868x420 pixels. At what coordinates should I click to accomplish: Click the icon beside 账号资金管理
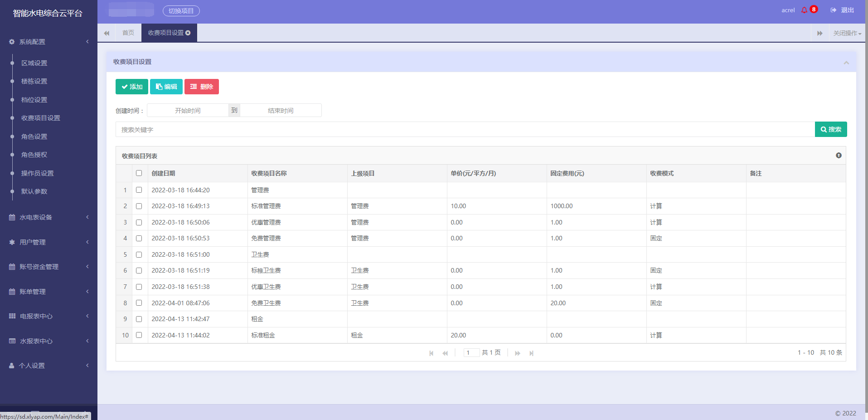tap(12, 267)
